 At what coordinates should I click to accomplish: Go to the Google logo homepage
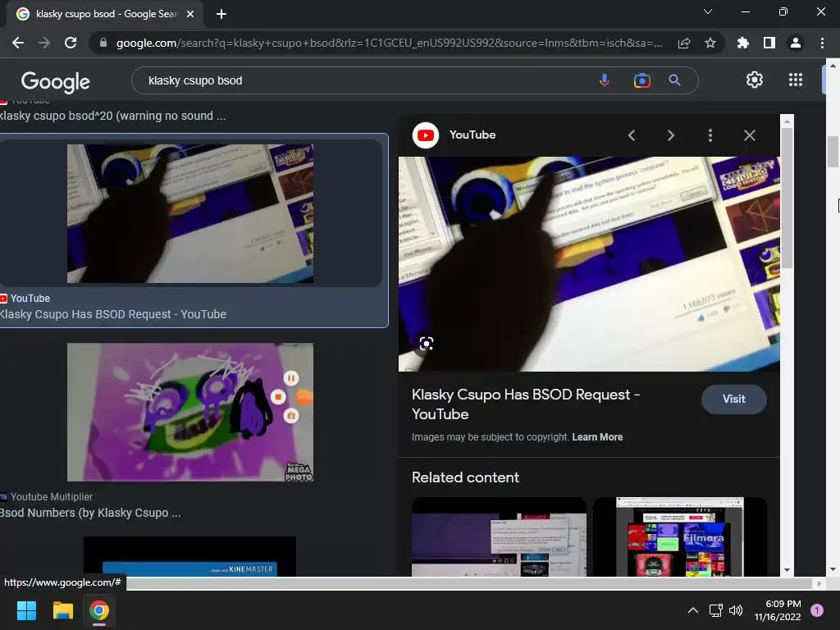coord(56,81)
